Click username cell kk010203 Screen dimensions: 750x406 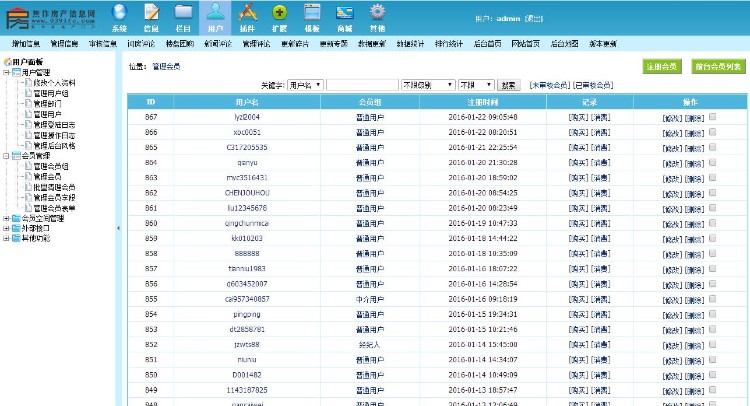(247, 238)
